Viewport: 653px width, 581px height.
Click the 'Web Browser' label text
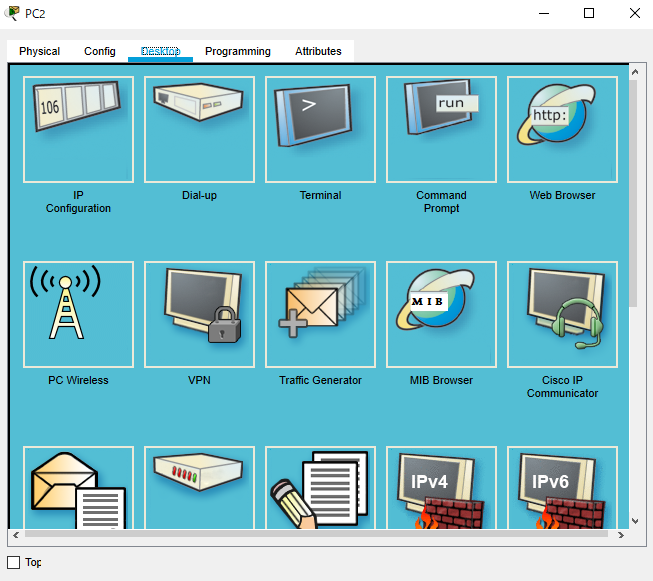(562, 195)
